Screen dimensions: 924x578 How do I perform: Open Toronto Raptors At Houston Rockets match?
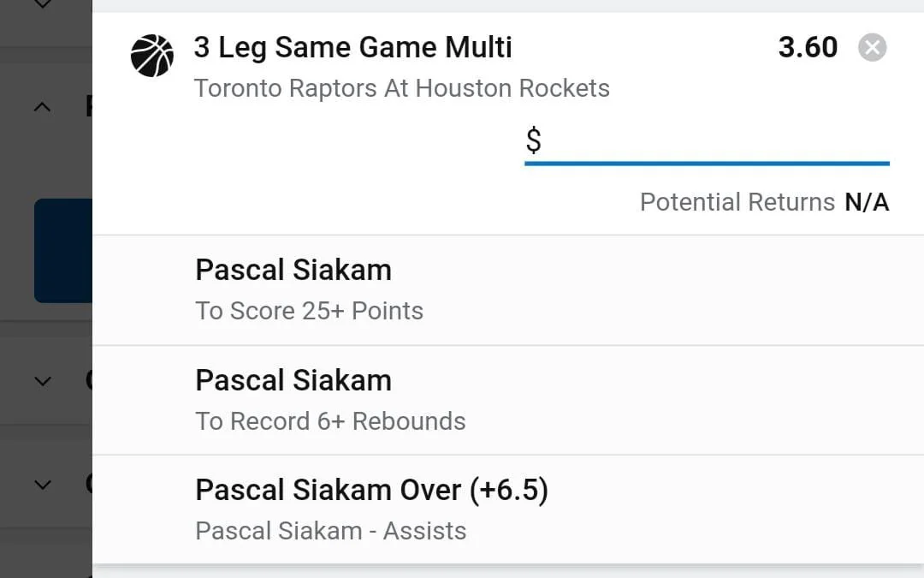(x=401, y=88)
